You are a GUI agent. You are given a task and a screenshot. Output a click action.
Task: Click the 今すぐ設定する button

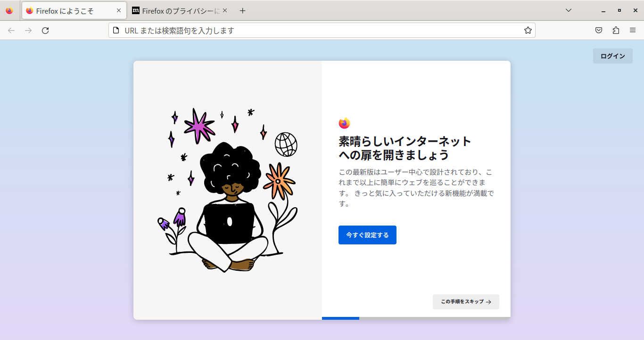click(x=367, y=235)
